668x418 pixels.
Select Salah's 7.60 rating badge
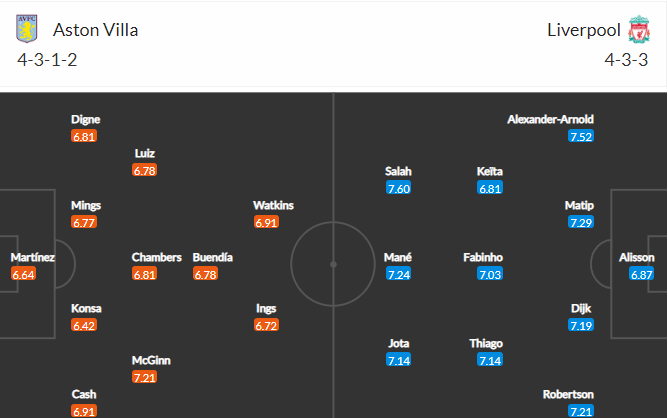click(398, 188)
